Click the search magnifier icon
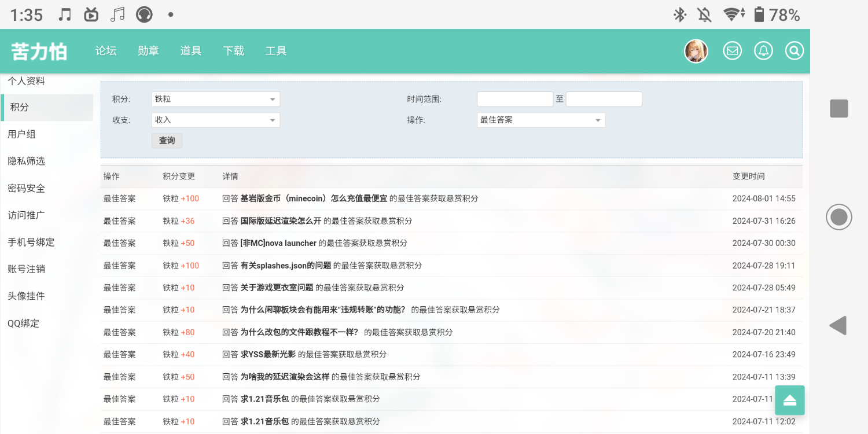Screen dimensions: 868x434 [x=795, y=51]
